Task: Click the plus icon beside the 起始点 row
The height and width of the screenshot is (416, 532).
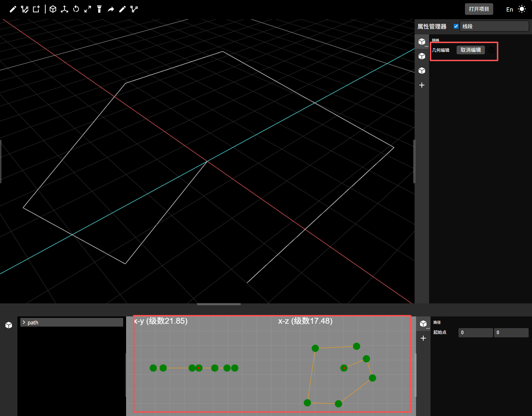Action: click(x=423, y=338)
